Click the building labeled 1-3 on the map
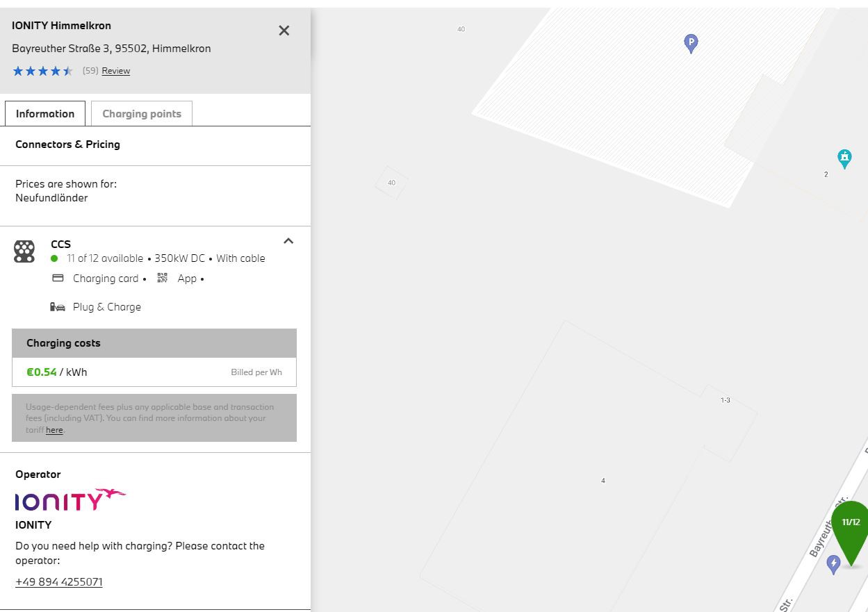Viewport: 868px width, 612px height. [x=726, y=400]
